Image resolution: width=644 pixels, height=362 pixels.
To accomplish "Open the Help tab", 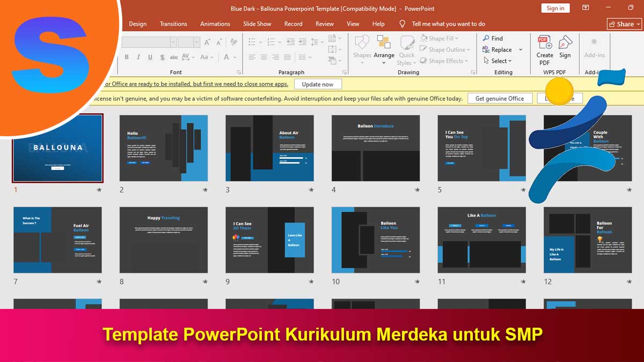I will [378, 24].
